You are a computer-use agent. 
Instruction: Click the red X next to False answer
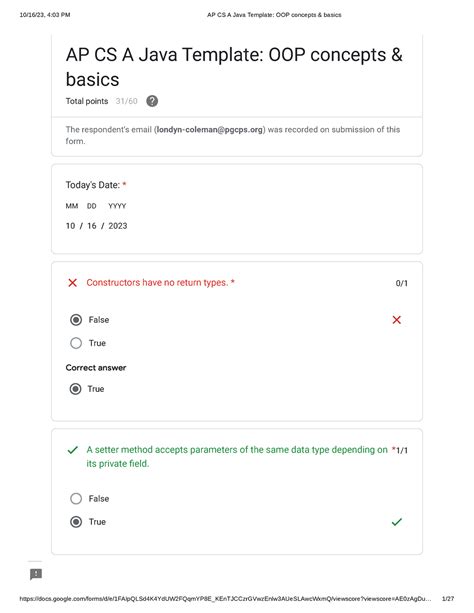pos(397,320)
